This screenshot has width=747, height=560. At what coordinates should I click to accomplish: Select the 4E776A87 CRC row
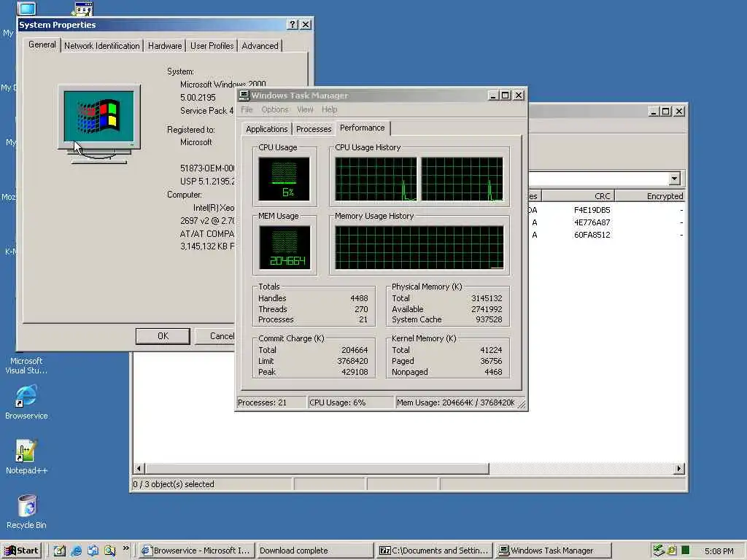[x=592, y=222]
